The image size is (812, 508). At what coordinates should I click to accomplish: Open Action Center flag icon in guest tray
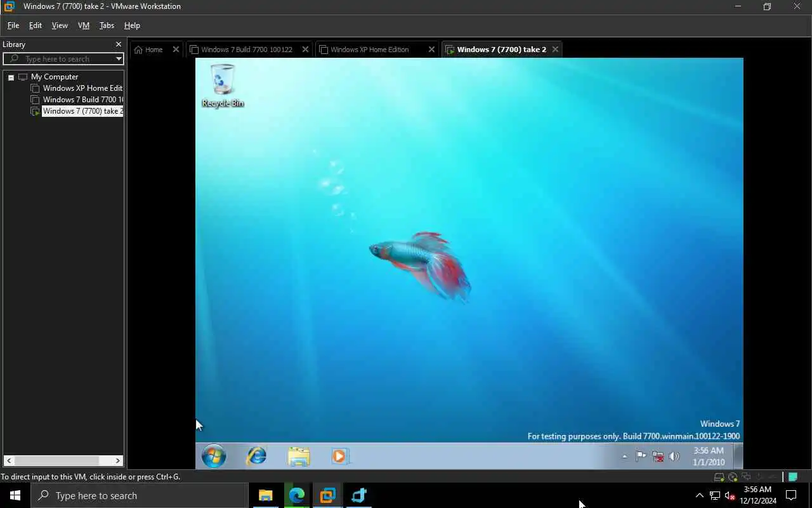(x=641, y=456)
